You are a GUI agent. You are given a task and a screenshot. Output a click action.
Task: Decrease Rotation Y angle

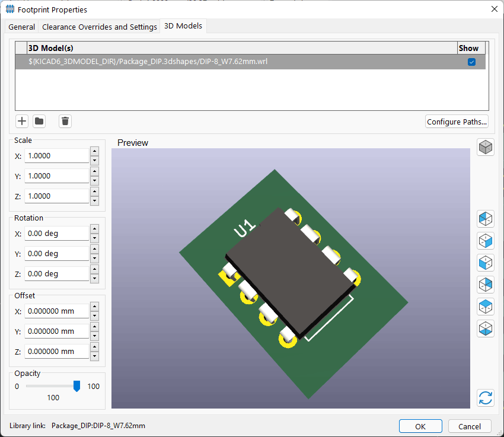tap(94, 258)
